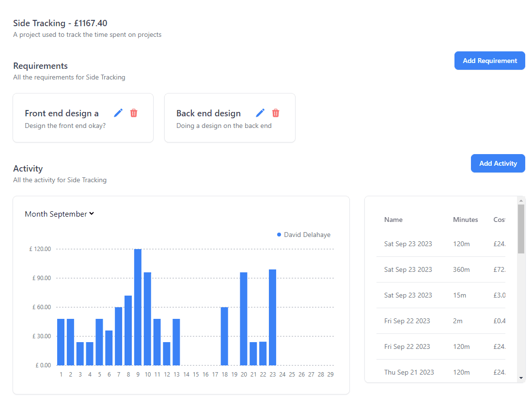
Task: Click the edit pencil on Front end design
Action: [x=118, y=113]
